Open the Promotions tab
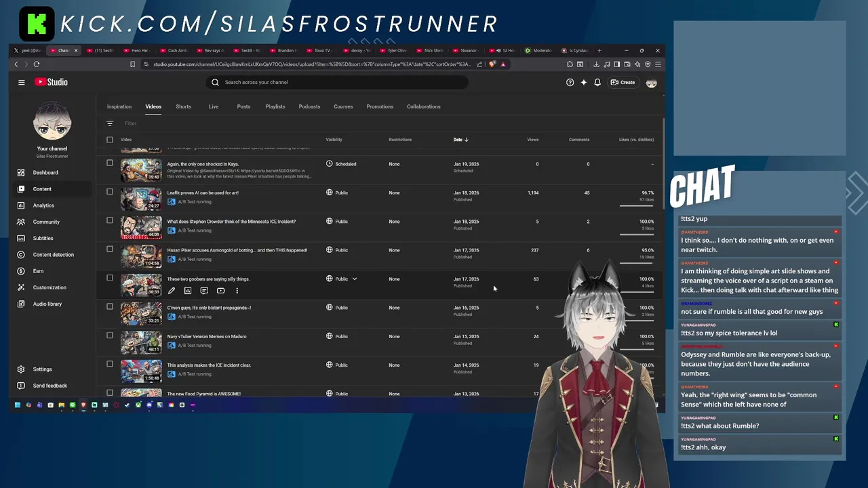The height and width of the screenshot is (488, 868). pos(380,106)
